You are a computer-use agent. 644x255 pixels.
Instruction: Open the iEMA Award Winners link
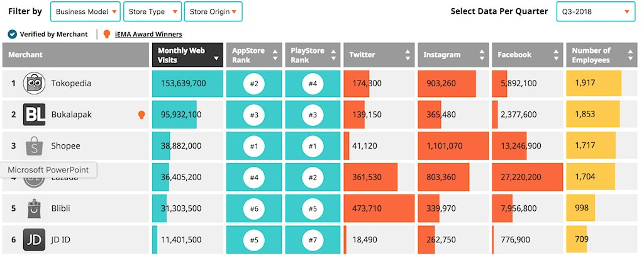pyautogui.click(x=148, y=34)
